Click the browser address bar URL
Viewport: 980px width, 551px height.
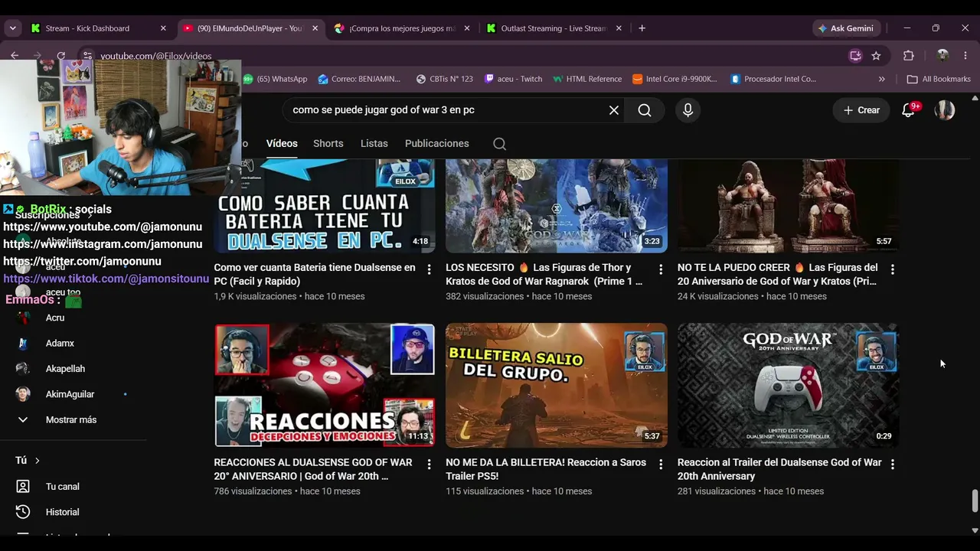(x=156, y=56)
